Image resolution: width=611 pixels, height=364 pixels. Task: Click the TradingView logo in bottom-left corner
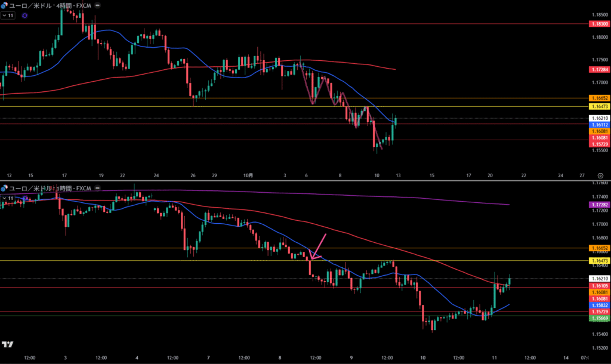tap(8, 344)
